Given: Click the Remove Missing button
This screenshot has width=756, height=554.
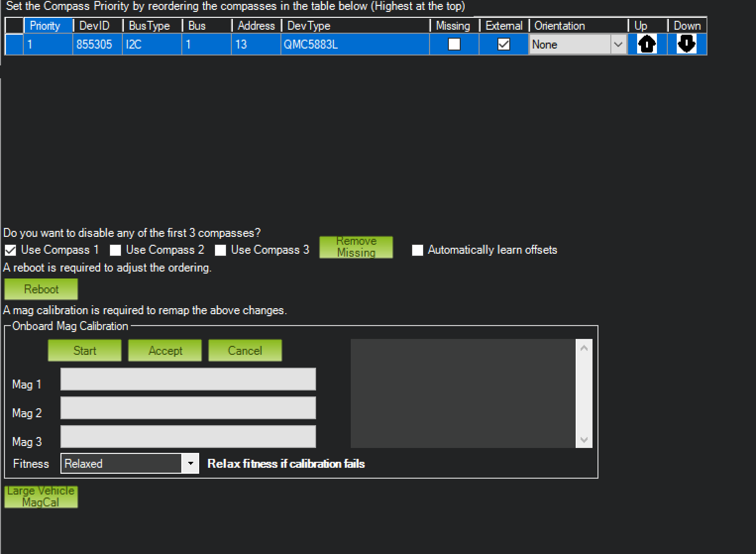Looking at the screenshot, I should coord(356,247).
